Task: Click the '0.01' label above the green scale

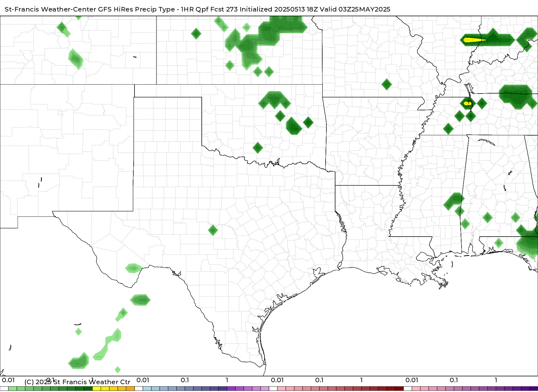Action: tap(8, 380)
